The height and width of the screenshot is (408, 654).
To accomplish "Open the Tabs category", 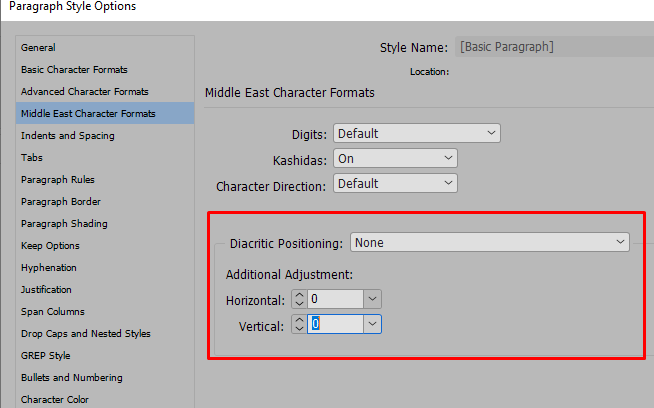I will tap(105, 158).
